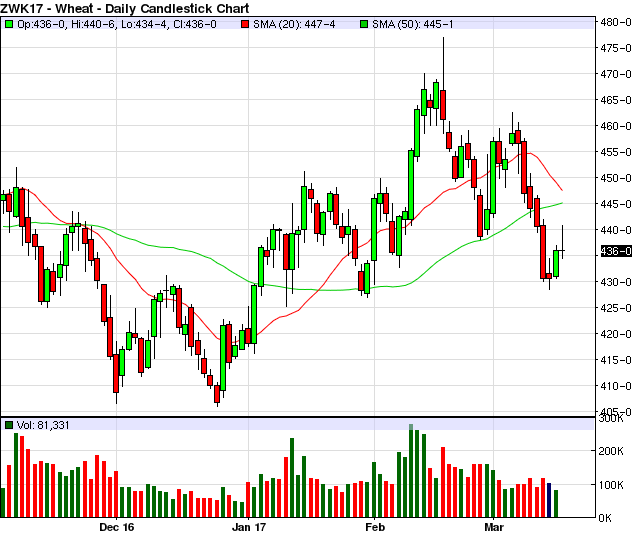
Task: Click the green OHLC legend swatch
Action: 9,24
